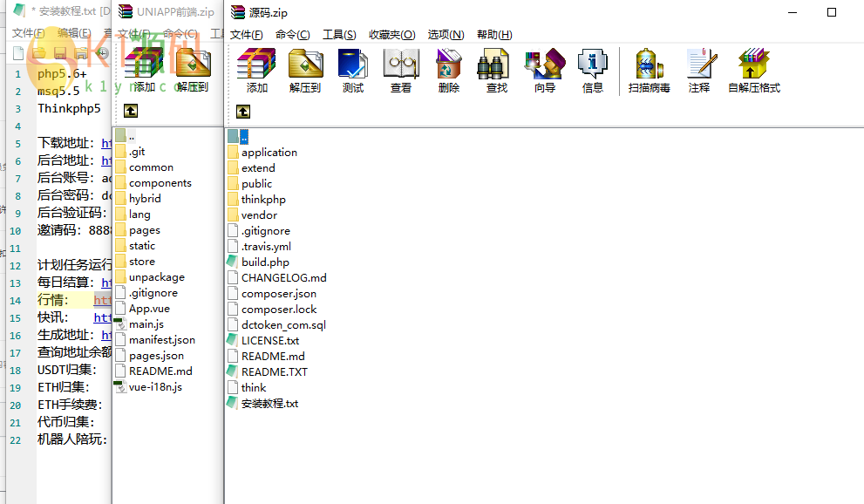Click Add icon in 源码.zip window

(256, 64)
